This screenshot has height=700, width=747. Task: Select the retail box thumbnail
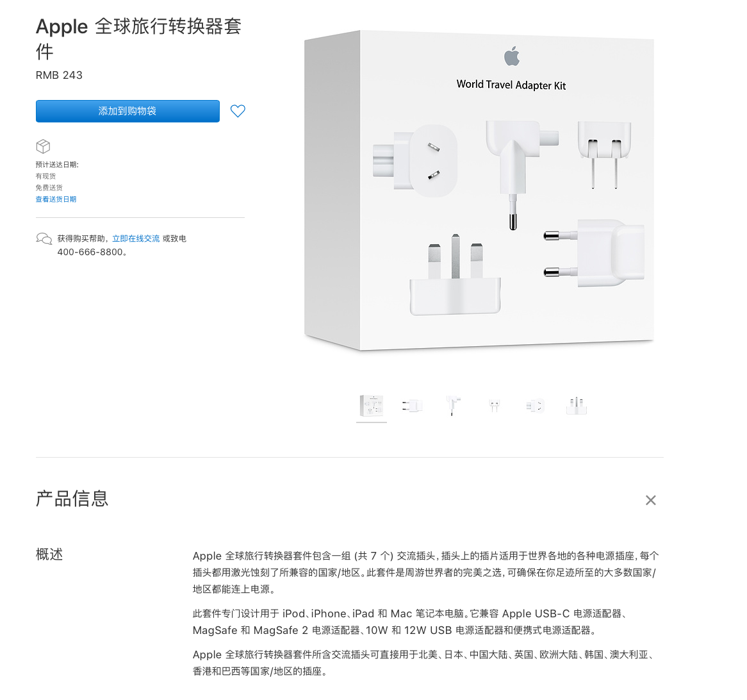(x=372, y=406)
